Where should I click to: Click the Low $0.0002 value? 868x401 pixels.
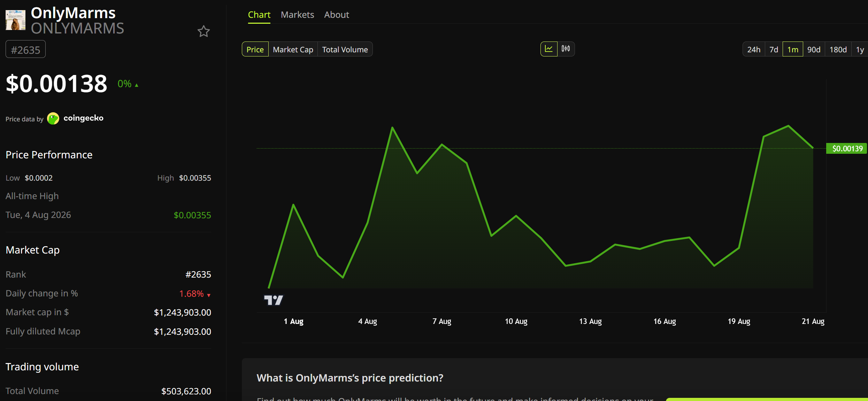click(x=38, y=178)
